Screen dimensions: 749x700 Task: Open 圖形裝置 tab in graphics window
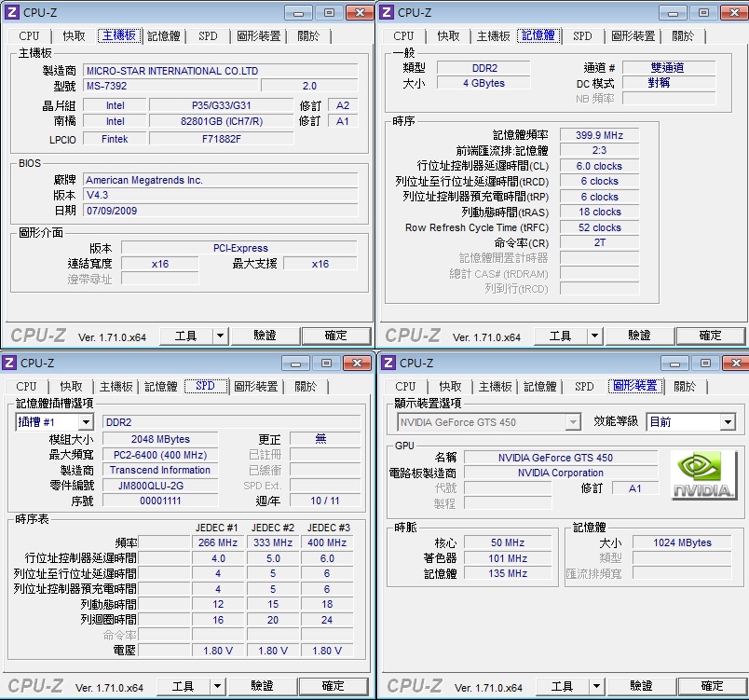click(x=635, y=386)
